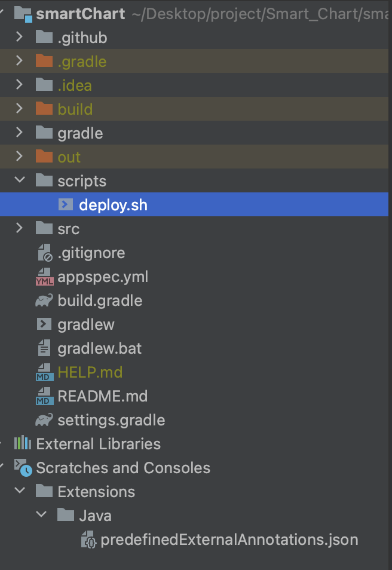Select the smartChart project root name
Viewport: 392px width, 570px height.
pos(81,14)
